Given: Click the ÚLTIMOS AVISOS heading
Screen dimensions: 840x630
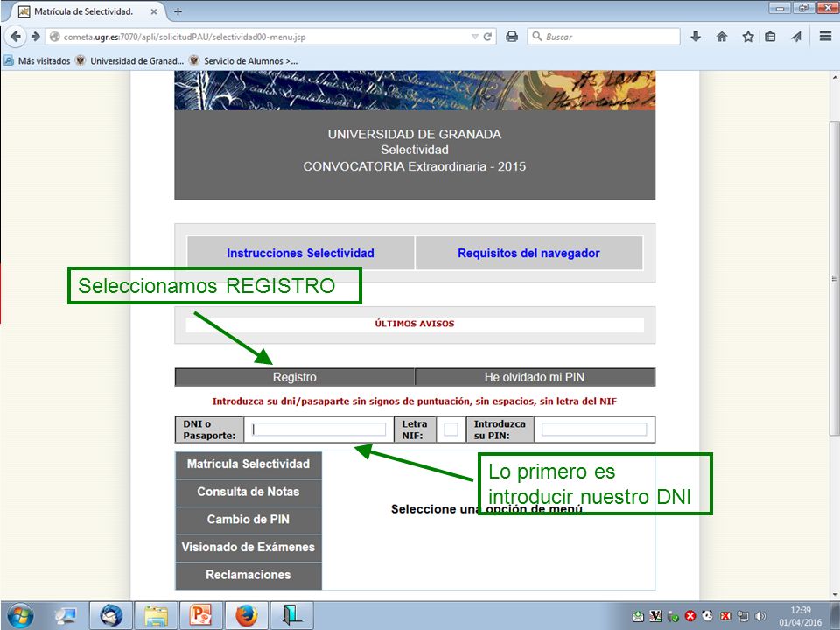Looking at the screenshot, I should [415, 324].
